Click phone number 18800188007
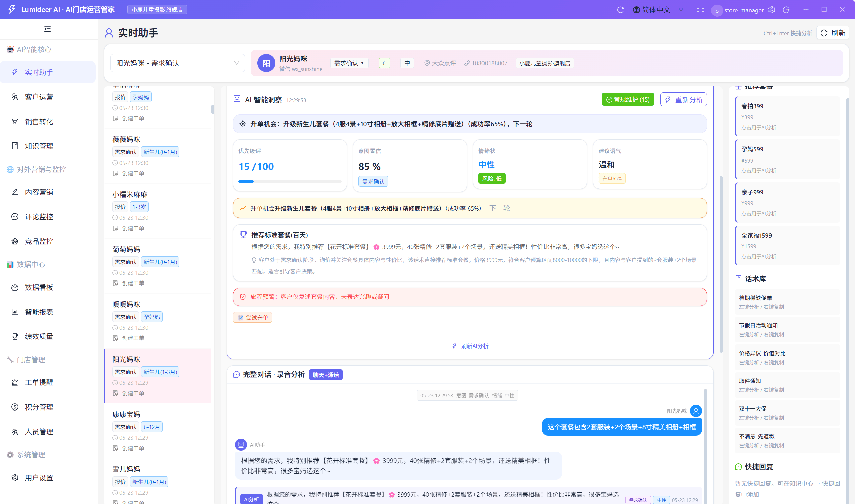 tap(489, 63)
